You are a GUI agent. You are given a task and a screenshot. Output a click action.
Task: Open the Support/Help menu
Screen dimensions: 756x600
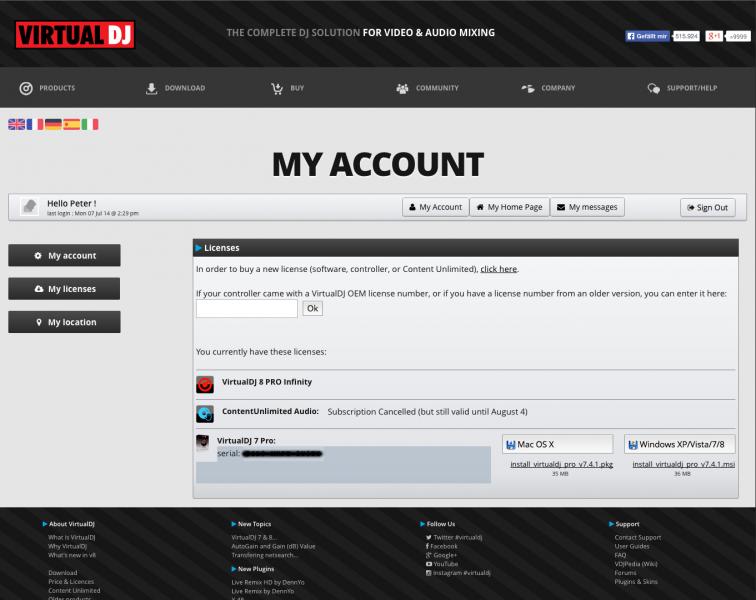pos(682,88)
